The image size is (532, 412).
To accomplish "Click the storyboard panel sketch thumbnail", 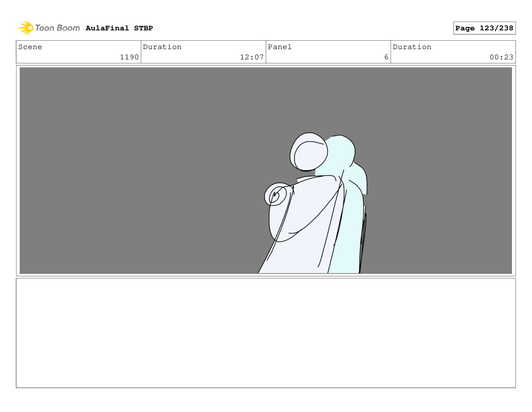I will [x=266, y=170].
